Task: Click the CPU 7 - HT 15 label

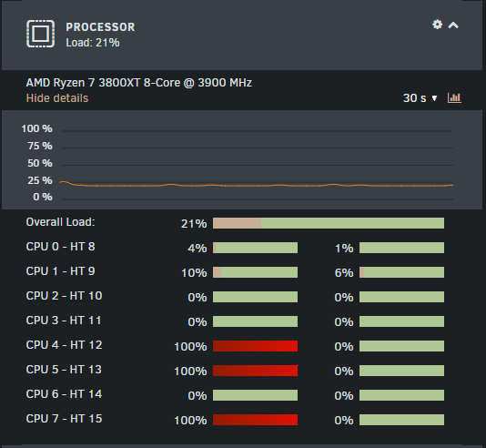Action: tap(64, 419)
